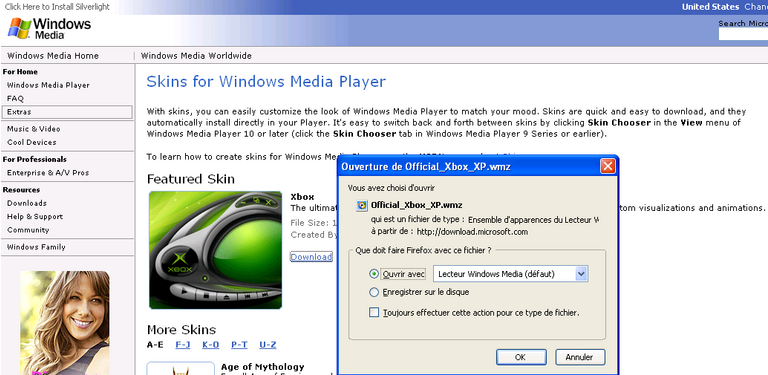Open the Community sidebar link
This screenshot has height=375, width=768.
coord(28,230)
